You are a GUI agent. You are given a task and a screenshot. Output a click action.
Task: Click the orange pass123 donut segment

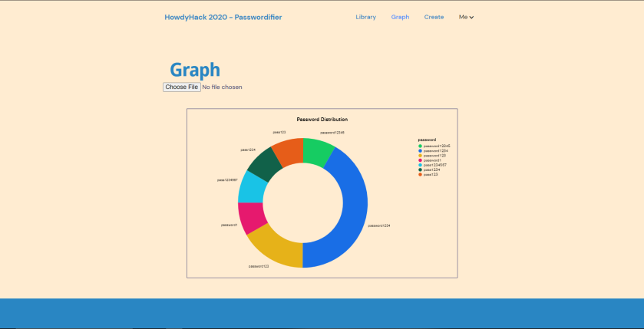click(x=289, y=151)
